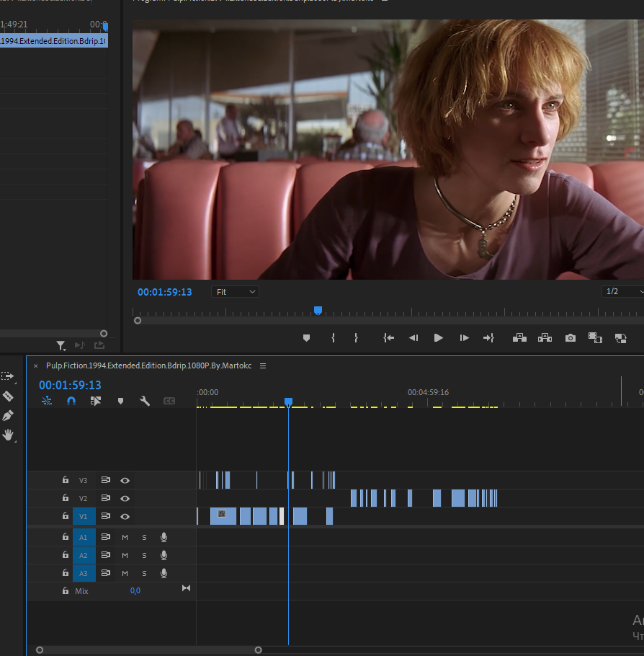Hide track V3 with eye icon
The height and width of the screenshot is (656, 644).
[x=125, y=480]
